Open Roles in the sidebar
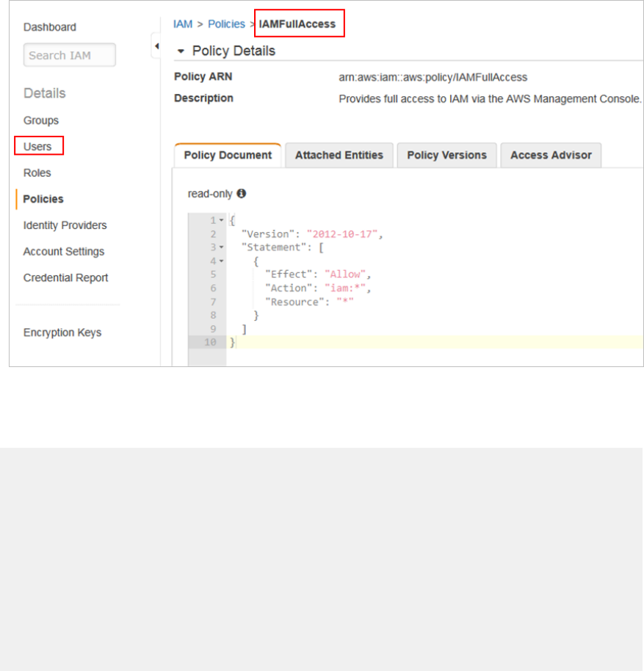The image size is (644, 671). pyautogui.click(x=37, y=173)
